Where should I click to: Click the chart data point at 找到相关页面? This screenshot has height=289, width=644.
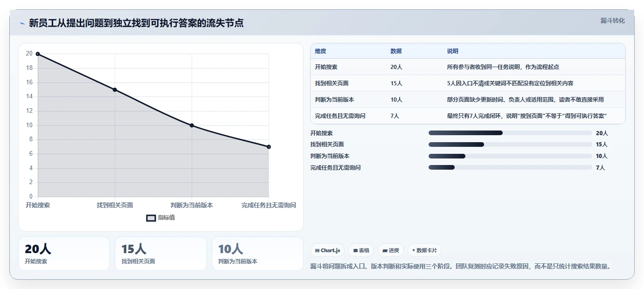point(115,89)
